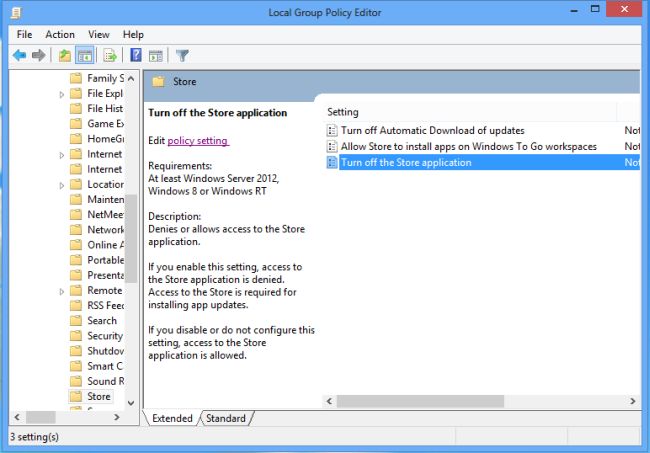Click the Up one level folder icon
The image size is (650, 453).
65,55
